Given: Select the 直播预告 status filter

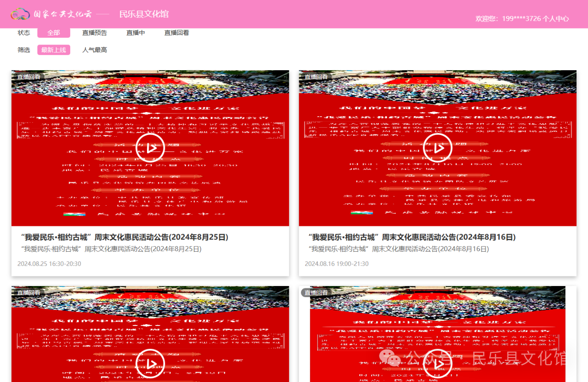Looking at the screenshot, I should (x=95, y=33).
